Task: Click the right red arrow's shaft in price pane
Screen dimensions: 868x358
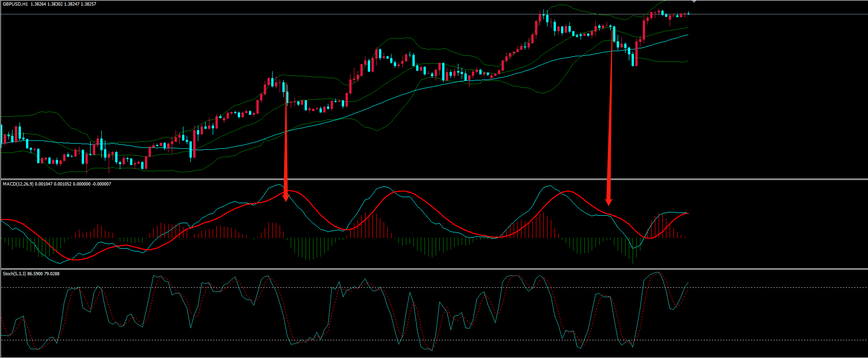Action: [x=611, y=116]
